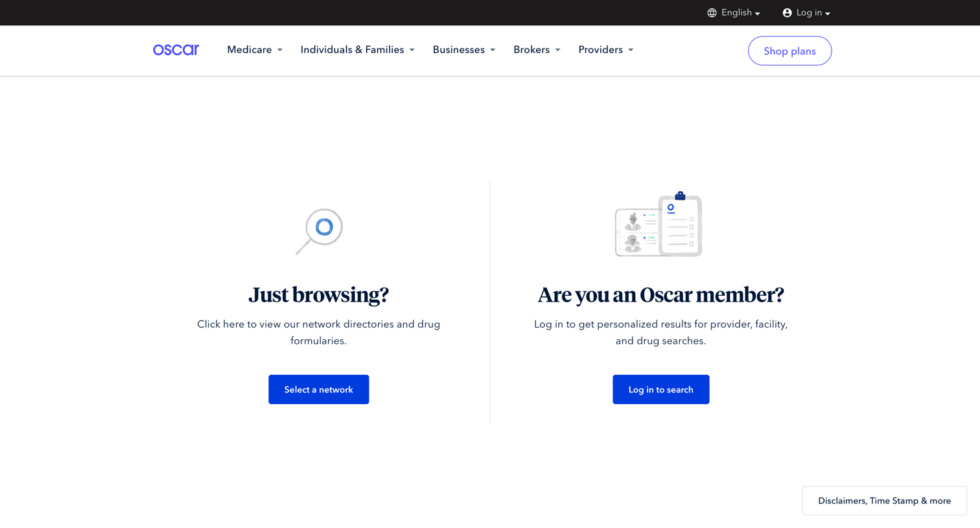Click the globe language icon
The image size is (980, 528).
pos(712,13)
